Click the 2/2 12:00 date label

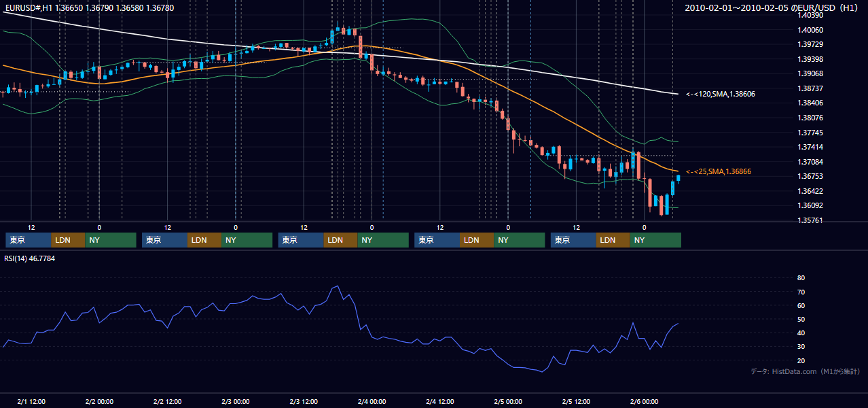coord(167,401)
